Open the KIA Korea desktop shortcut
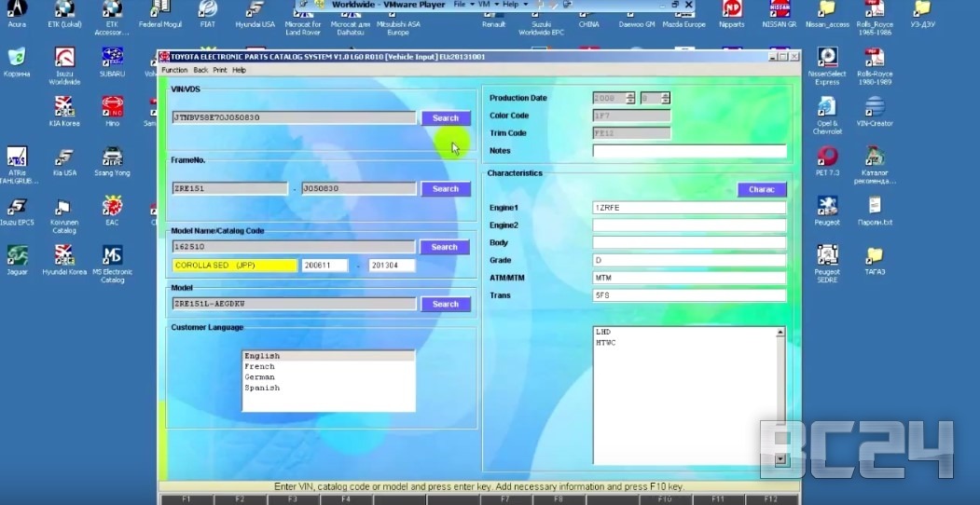The height and width of the screenshot is (505, 980). point(63,107)
